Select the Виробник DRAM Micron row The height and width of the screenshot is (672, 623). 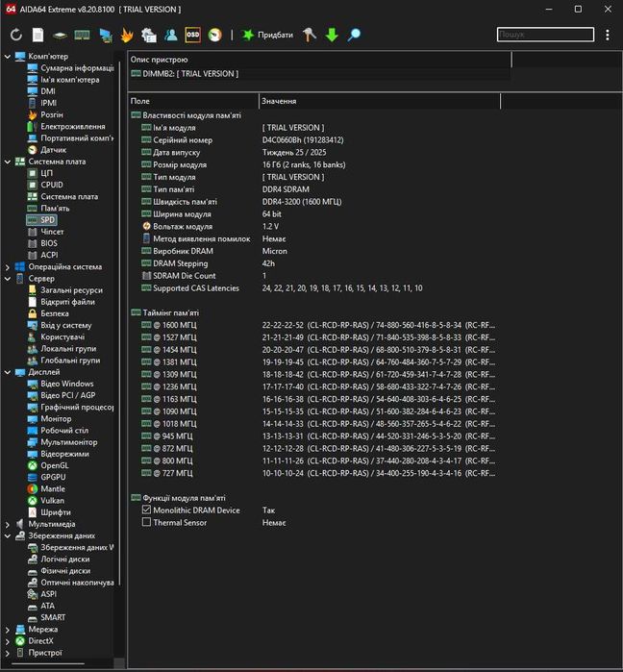(312, 251)
